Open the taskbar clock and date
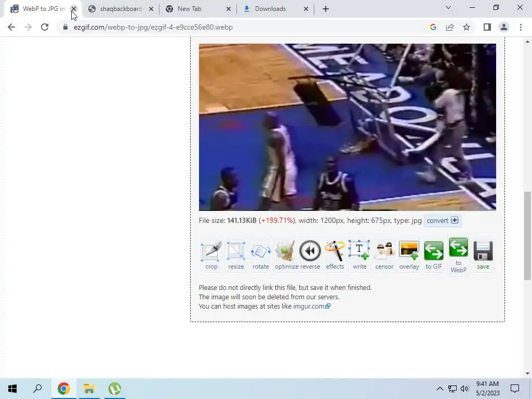This screenshot has height=399, width=532. [x=487, y=389]
